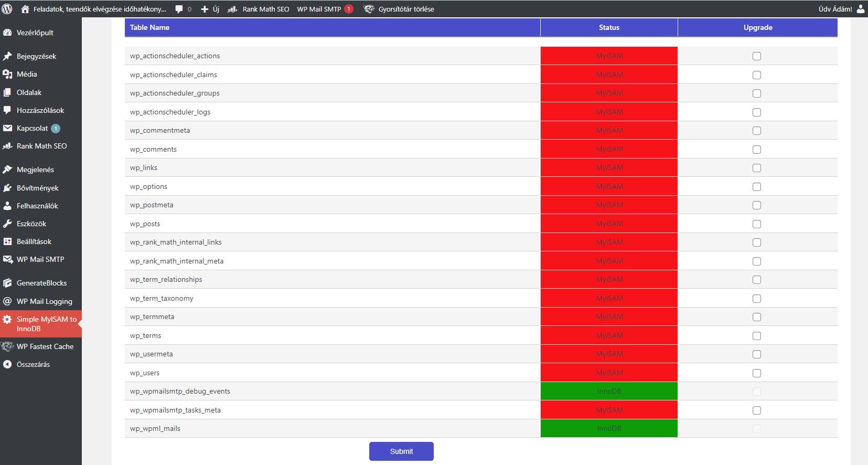Check the wp_usermeta upgrade box
This screenshot has height=465, width=868.
tap(757, 354)
